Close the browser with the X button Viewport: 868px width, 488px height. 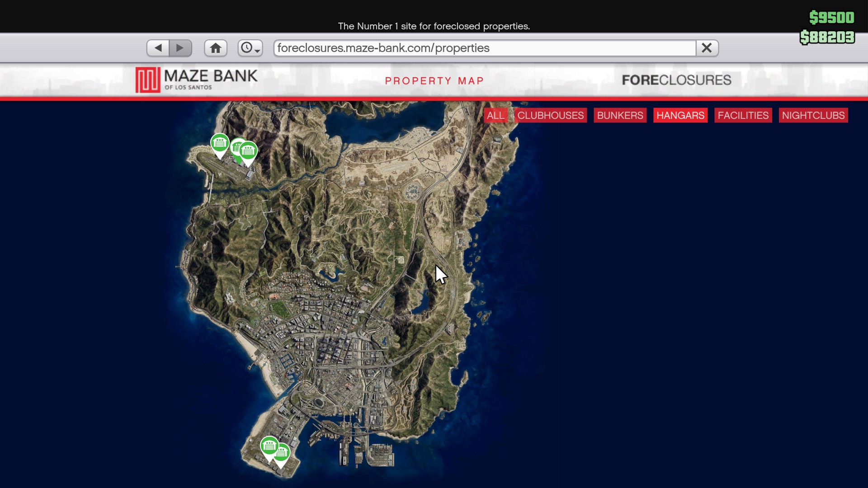[707, 48]
